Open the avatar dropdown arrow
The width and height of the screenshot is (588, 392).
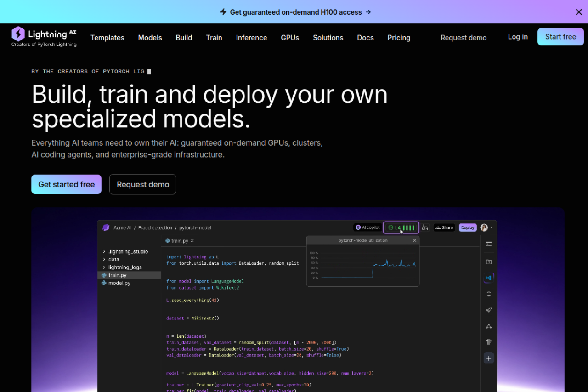pyautogui.click(x=492, y=227)
